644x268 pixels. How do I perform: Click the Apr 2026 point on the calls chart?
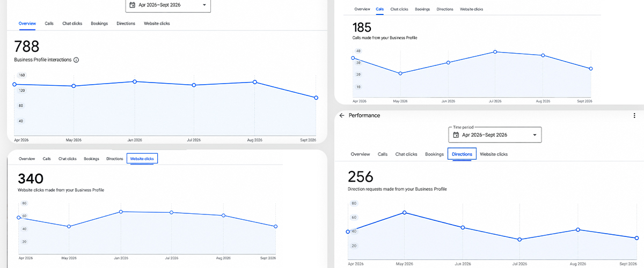(x=353, y=58)
